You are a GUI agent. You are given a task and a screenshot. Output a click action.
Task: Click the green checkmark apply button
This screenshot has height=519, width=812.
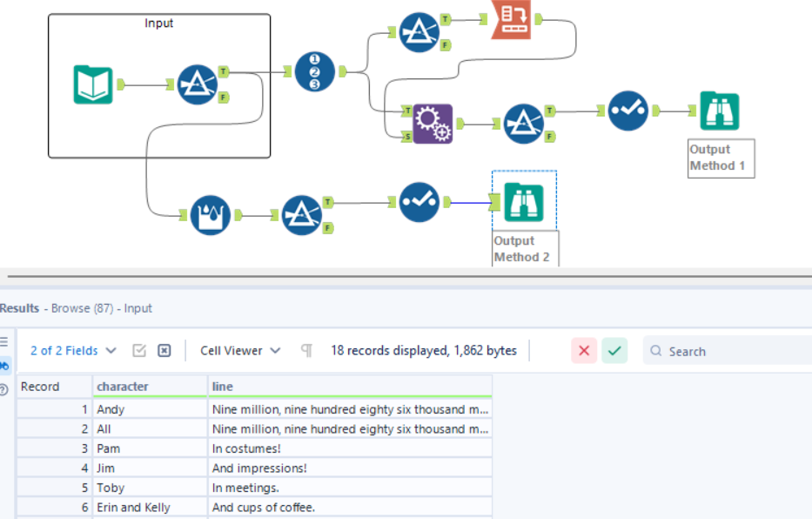click(614, 351)
